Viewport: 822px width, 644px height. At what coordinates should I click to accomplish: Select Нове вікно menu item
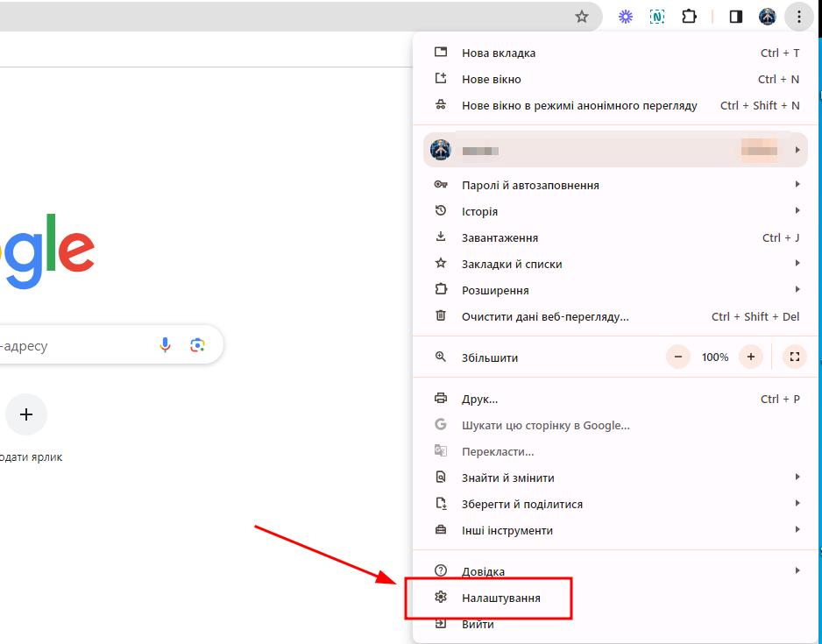tap(617, 79)
